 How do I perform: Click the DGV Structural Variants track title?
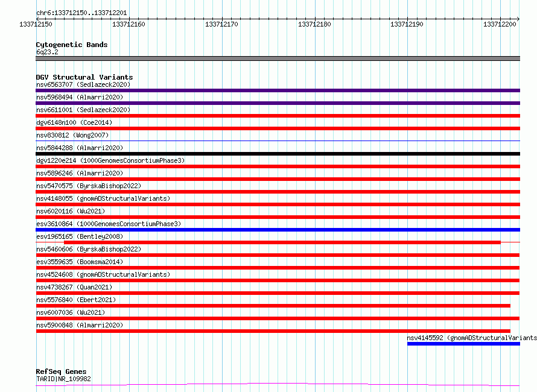click(x=84, y=77)
